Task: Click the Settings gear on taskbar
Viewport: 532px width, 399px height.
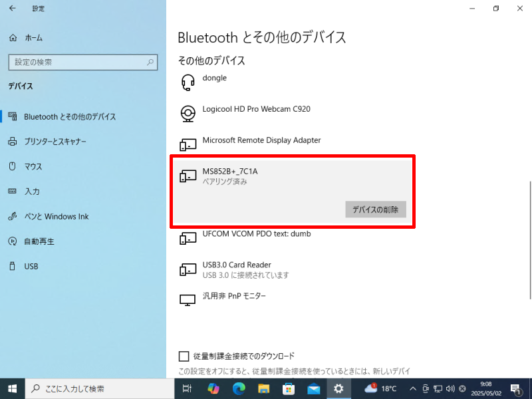Action: (338, 389)
